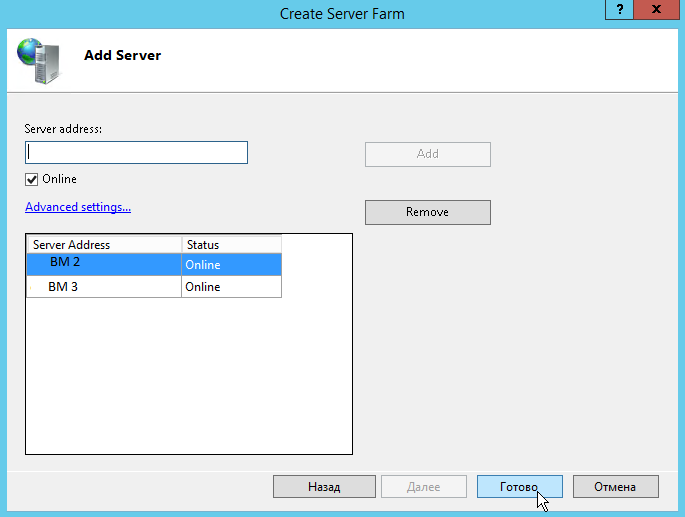Cancel the wizard with Отмена button
685x517 pixels.
pyautogui.click(x=615, y=487)
